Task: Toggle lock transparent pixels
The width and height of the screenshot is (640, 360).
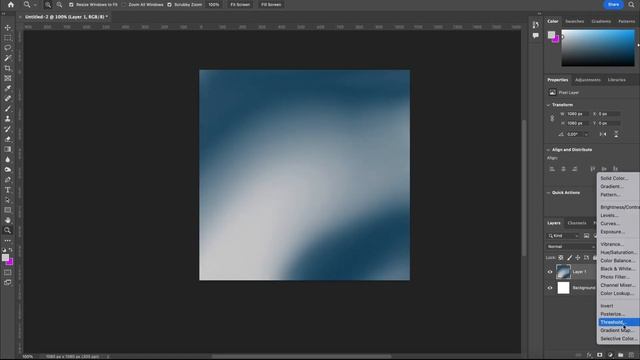Action: pos(561,258)
